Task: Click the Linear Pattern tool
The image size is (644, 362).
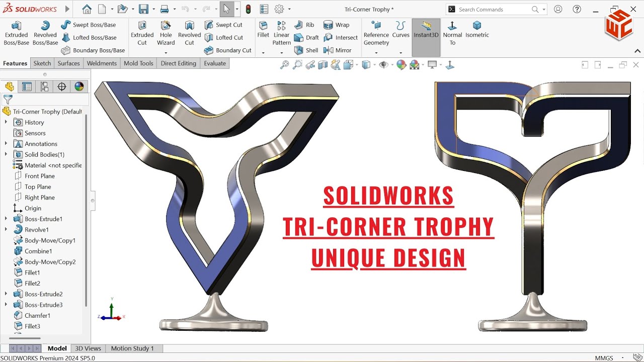Action: pyautogui.click(x=282, y=33)
